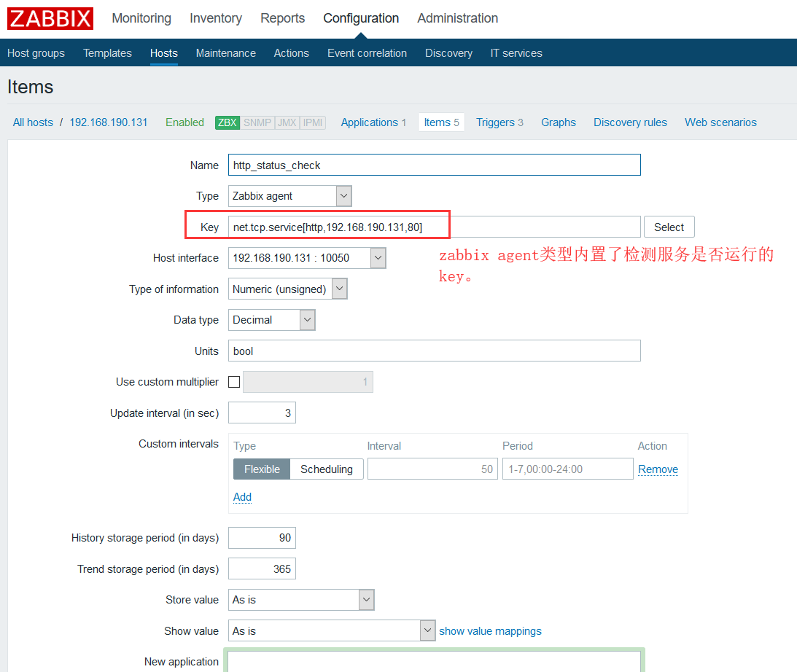The image size is (797, 672).
Task: Open the Configuration menu
Action: 361,18
